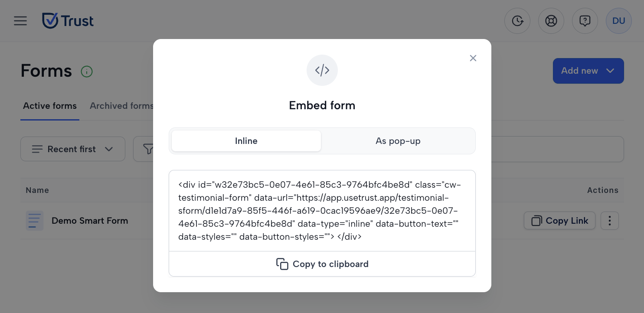Open the three-dot actions menu
Image resolution: width=644 pixels, height=313 pixels.
coord(610,221)
